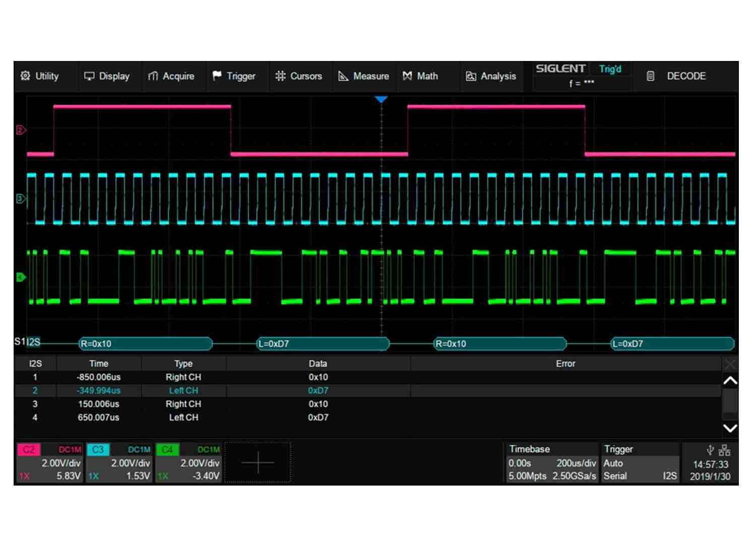Open the DECODE panel button
The image size is (756, 544).
pyautogui.click(x=684, y=76)
